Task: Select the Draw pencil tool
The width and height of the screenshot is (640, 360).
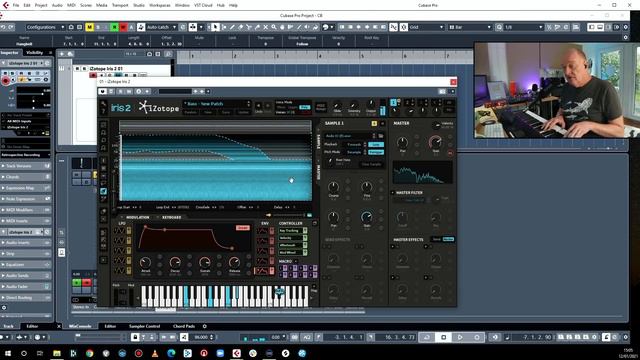Action: (x=232, y=27)
